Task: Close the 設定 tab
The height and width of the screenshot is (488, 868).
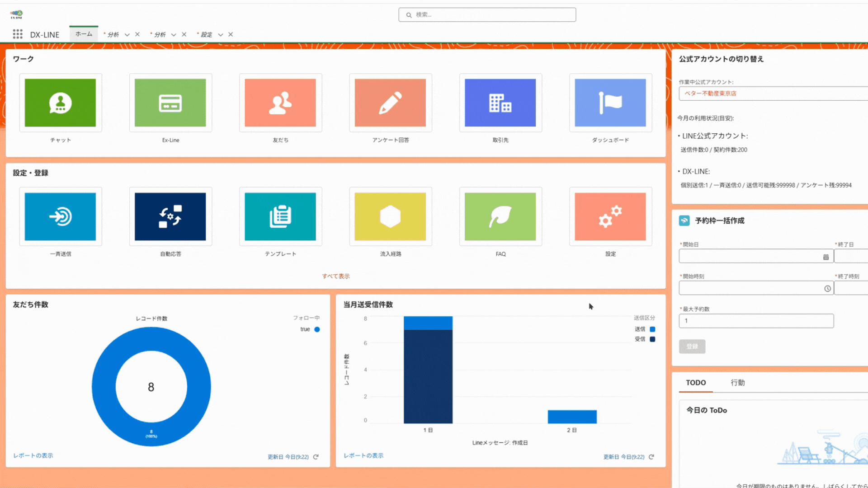Action: [x=231, y=34]
